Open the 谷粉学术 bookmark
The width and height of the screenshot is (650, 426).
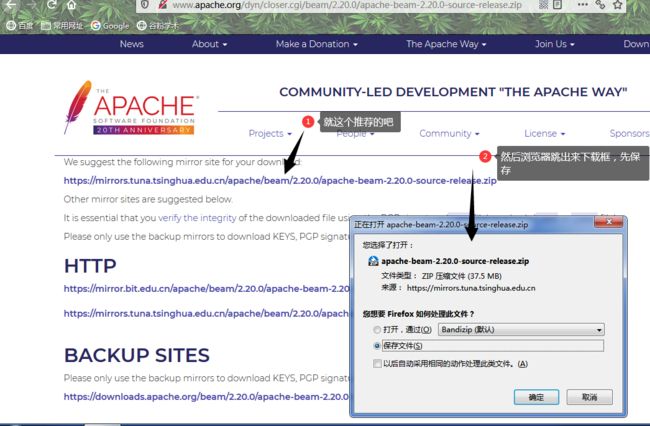[x=158, y=26]
